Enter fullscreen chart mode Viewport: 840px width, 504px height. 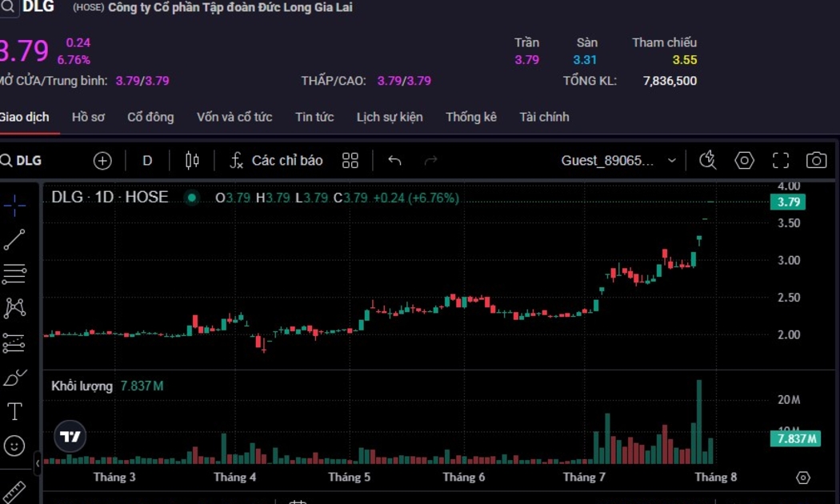coord(781,161)
